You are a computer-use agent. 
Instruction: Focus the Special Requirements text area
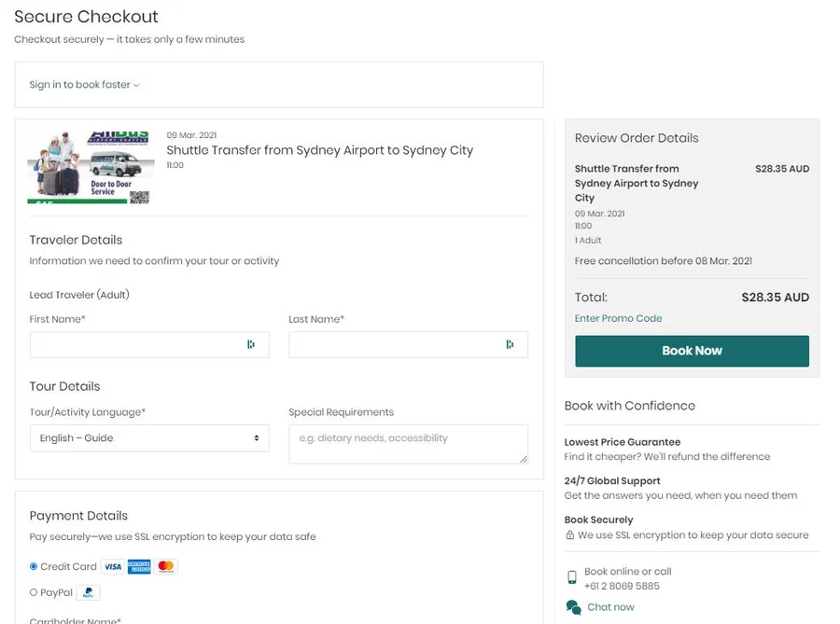point(408,444)
